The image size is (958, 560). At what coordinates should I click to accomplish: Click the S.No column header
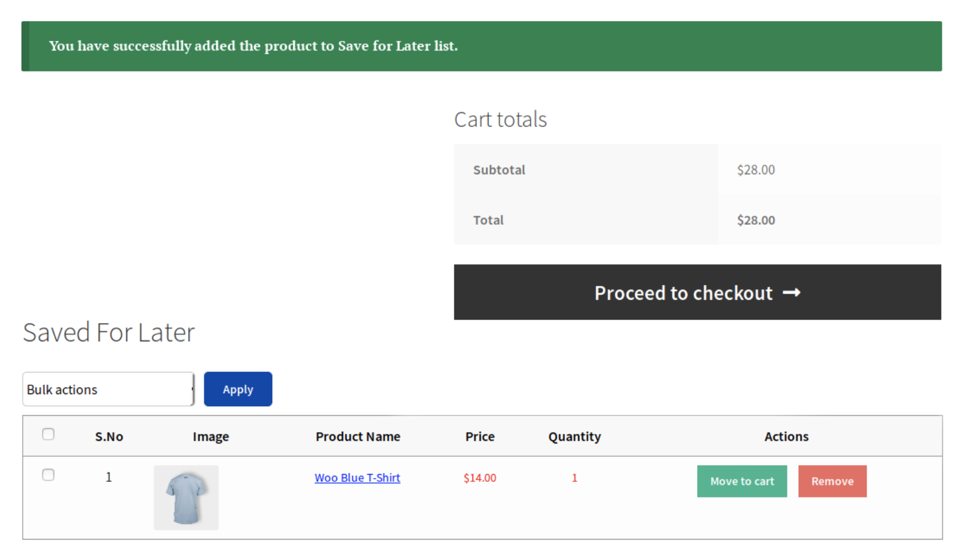click(109, 437)
